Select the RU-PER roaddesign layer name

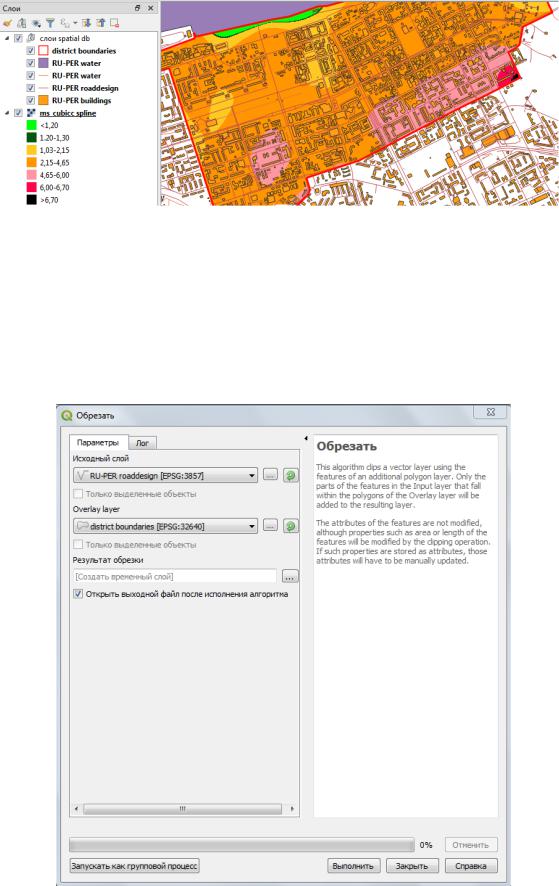click(85, 88)
